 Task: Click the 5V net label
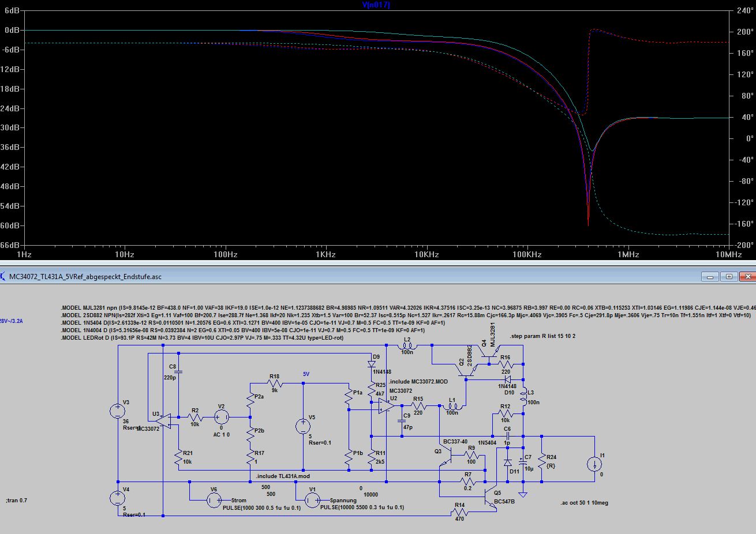click(x=306, y=374)
